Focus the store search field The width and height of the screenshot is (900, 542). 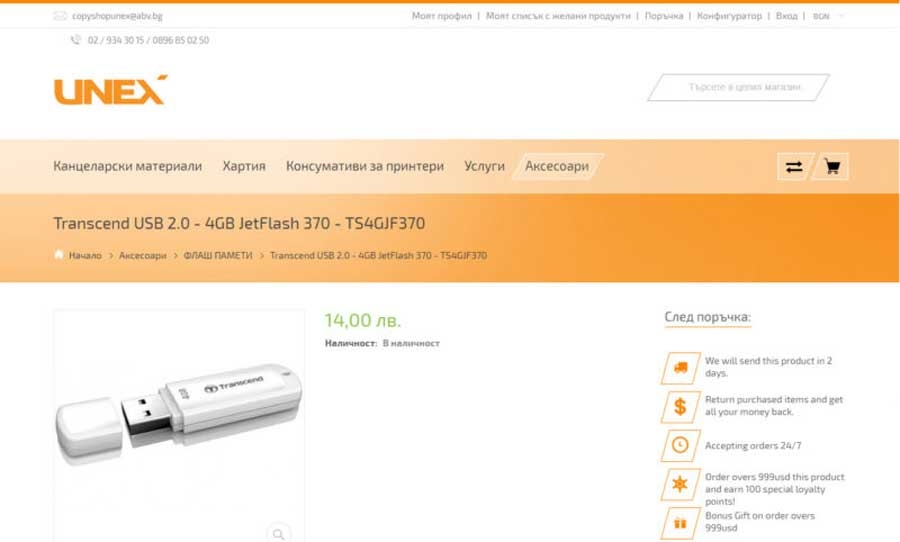738,87
